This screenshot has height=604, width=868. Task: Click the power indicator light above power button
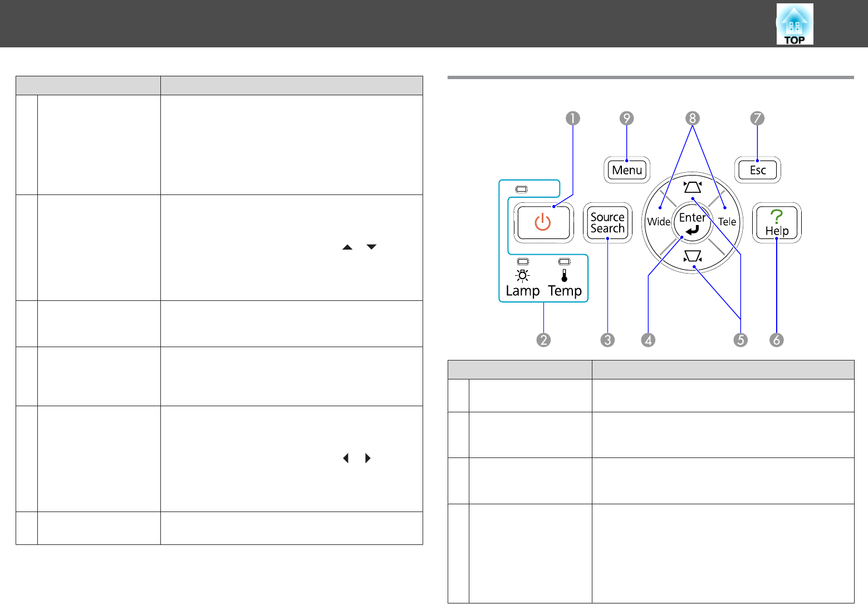coord(521,189)
